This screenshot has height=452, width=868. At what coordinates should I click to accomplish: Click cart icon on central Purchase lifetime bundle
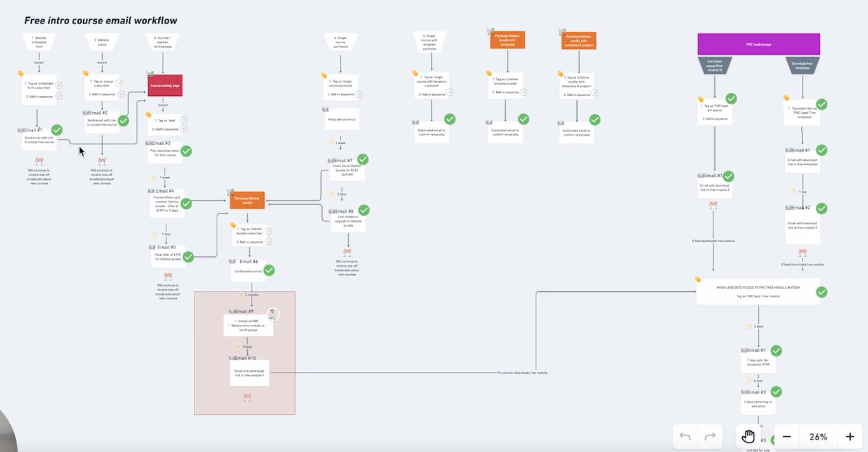coord(231,191)
